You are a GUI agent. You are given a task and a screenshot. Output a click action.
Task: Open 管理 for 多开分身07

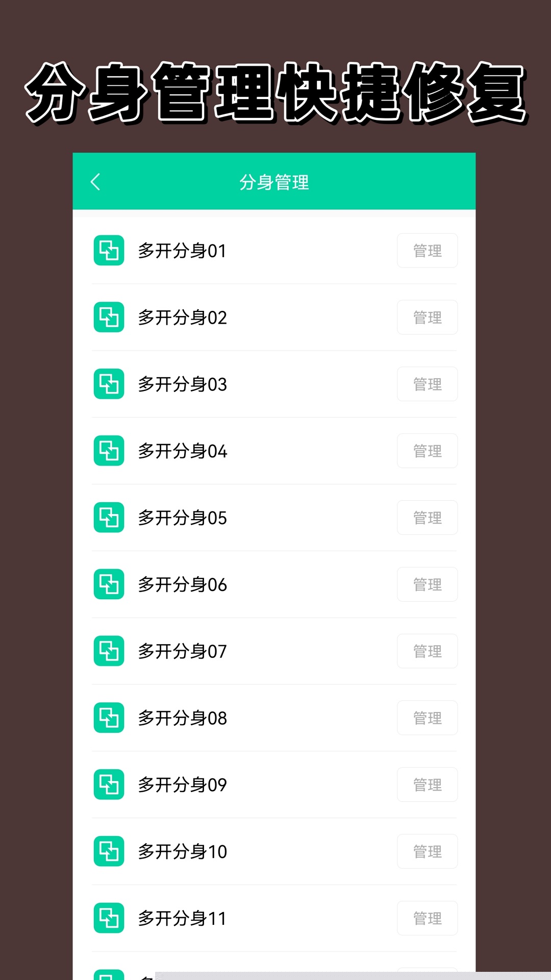(427, 651)
